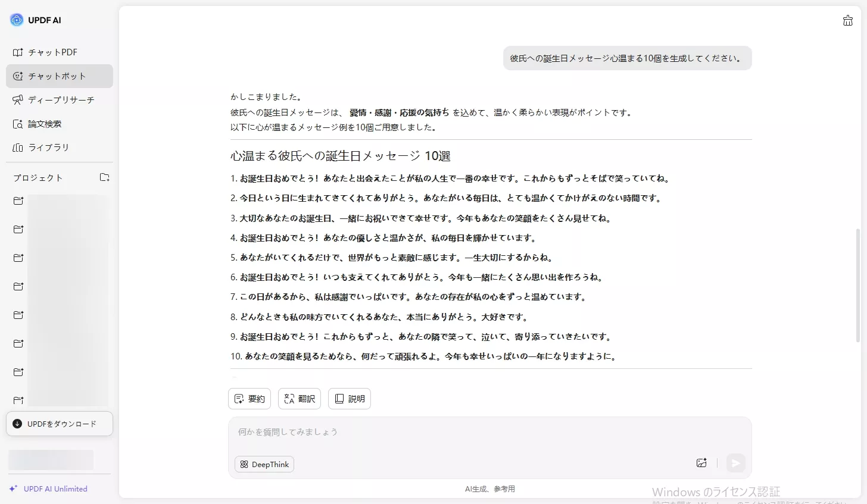Click the 説明 button

(350, 399)
